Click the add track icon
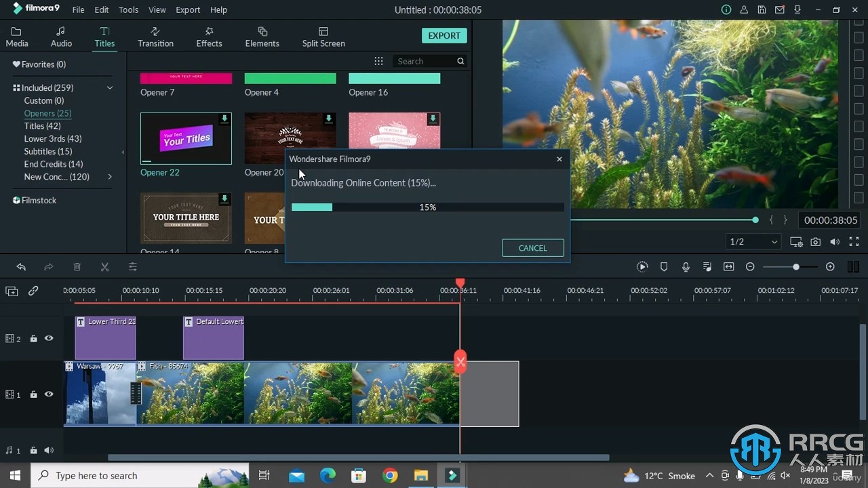Screen dimensions: 868x488 pos(12,291)
